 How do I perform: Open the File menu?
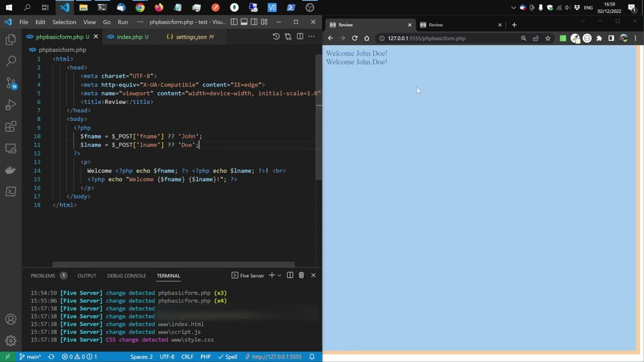[24, 22]
